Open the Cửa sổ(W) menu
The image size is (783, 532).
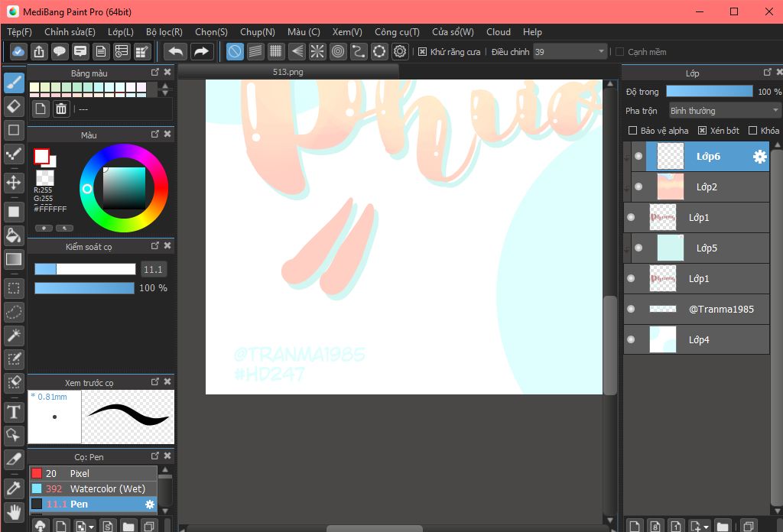coord(453,32)
